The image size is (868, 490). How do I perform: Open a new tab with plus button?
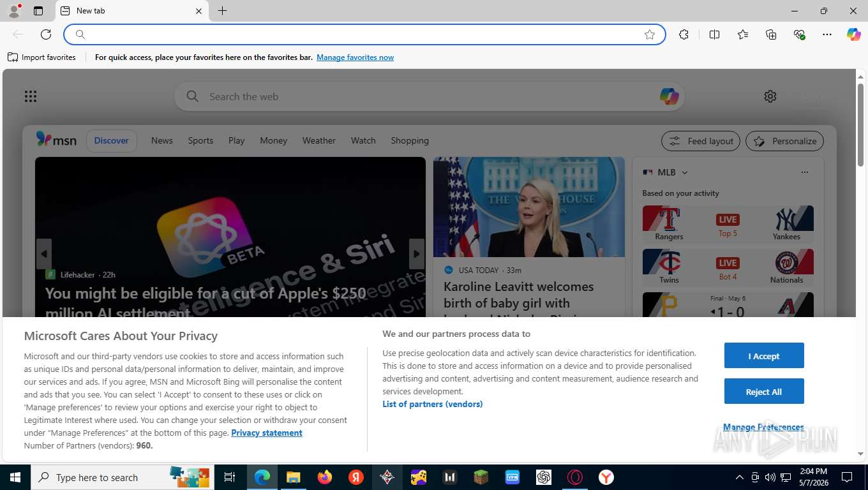(222, 11)
